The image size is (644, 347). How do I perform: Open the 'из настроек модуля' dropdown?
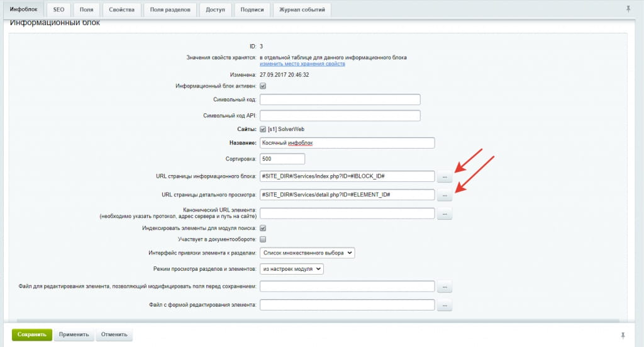tap(292, 269)
